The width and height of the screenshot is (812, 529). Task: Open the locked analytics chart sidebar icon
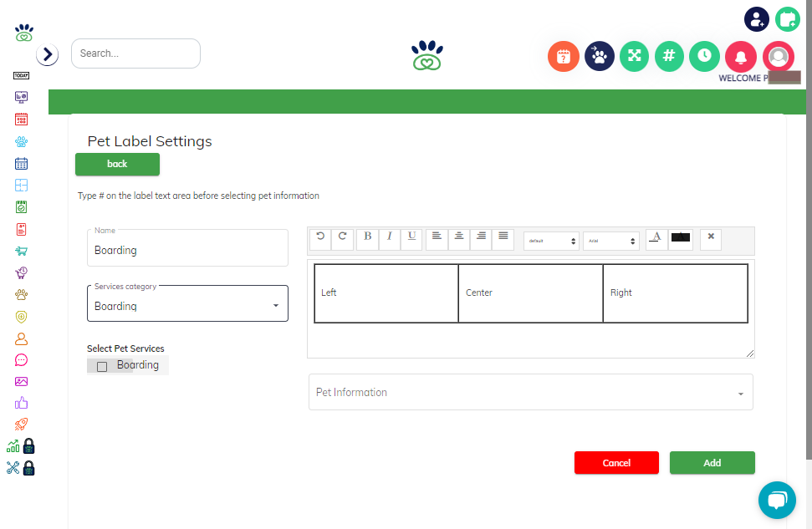(x=21, y=446)
